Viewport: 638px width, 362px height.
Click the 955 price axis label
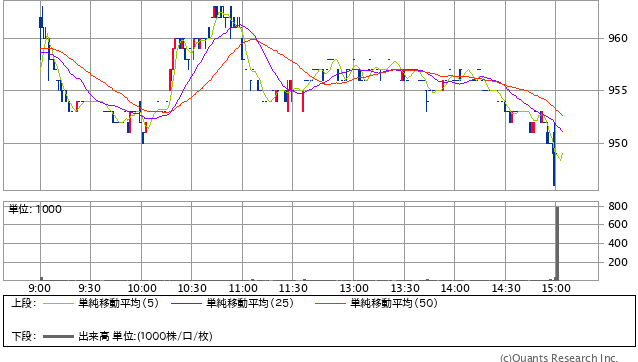tap(618, 90)
